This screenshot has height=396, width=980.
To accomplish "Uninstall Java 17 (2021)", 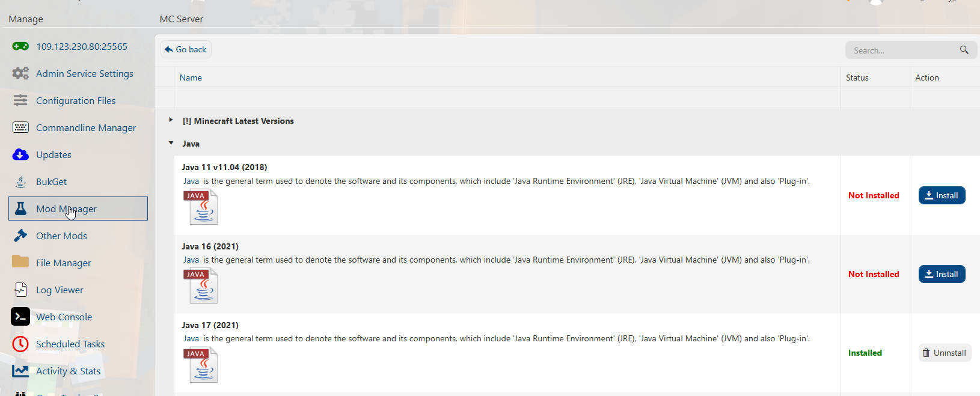I will (945, 353).
